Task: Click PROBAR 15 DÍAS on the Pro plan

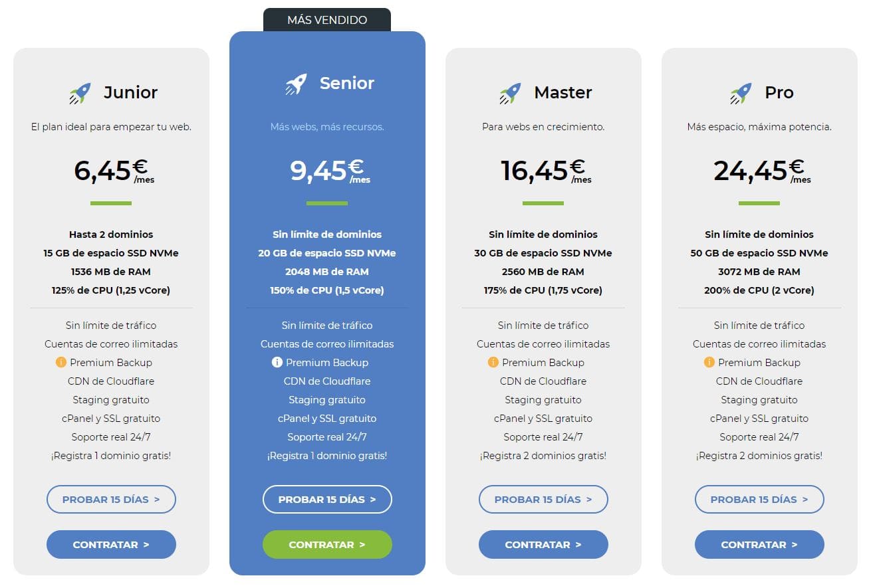Action: click(759, 499)
